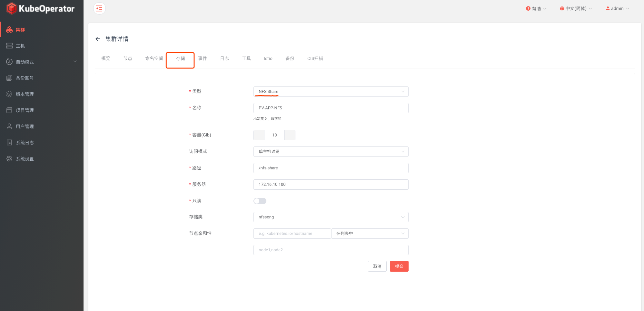Click the 小写英文、数字和- hint text
Viewport: 644px width, 311px height.
pyautogui.click(x=268, y=119)
